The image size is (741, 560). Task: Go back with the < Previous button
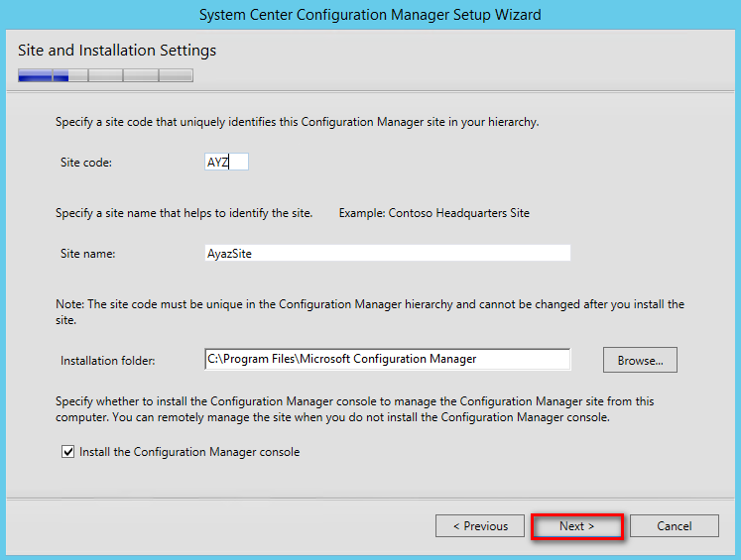click(480, 526)
